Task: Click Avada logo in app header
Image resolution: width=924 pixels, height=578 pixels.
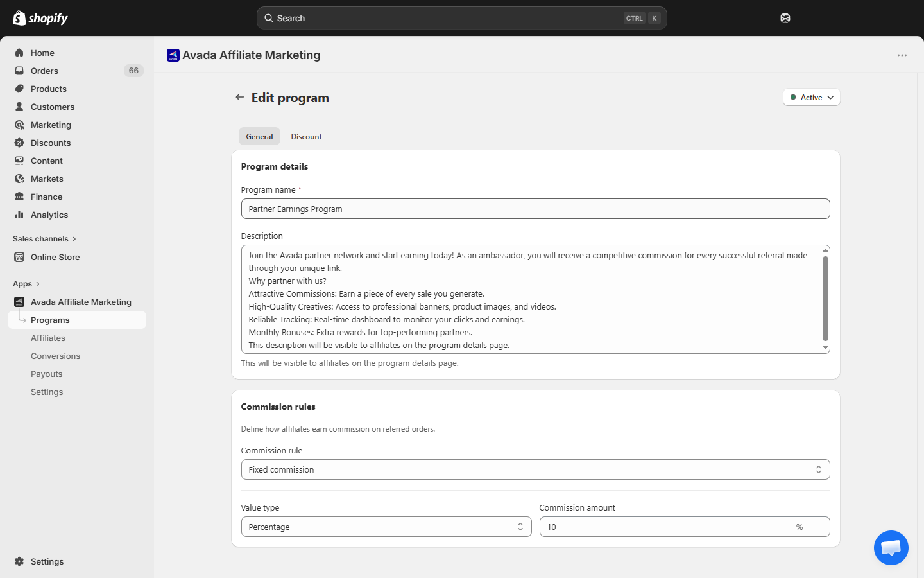Action: tap(173, 55)
